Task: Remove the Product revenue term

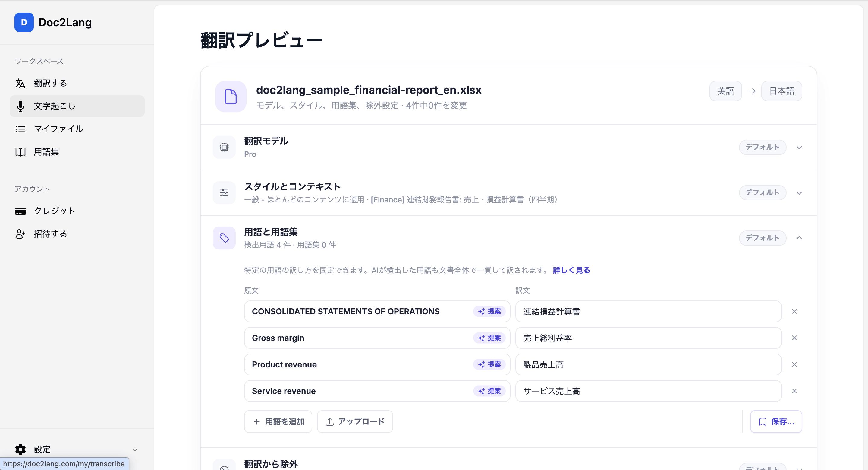Action: [x=794, y=364]
